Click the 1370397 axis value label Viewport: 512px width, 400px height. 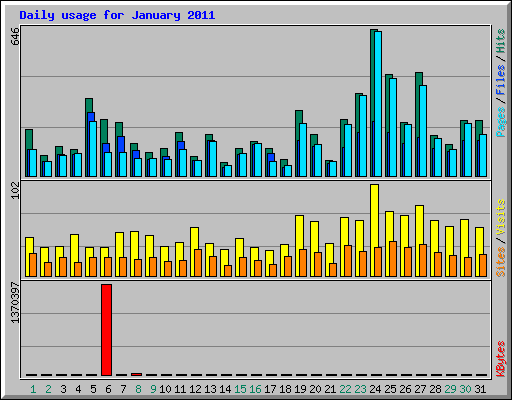[x=15, y=303]
